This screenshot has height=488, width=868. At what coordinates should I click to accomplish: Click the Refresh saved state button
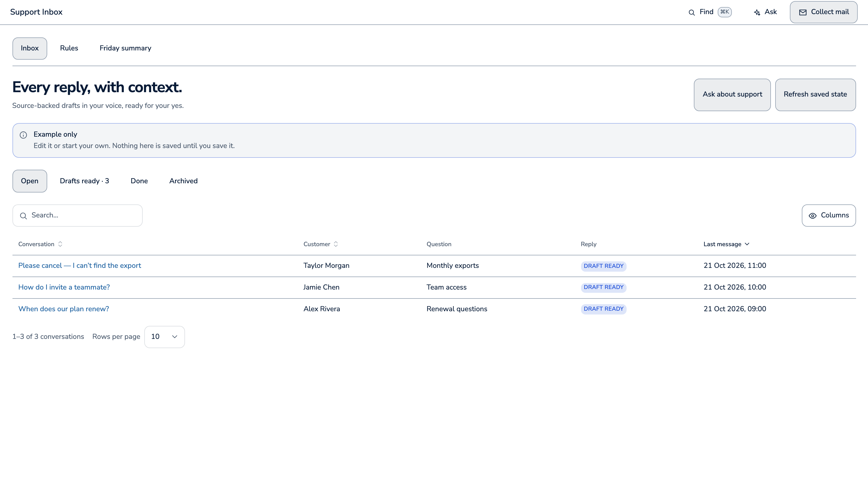(815, 95)
